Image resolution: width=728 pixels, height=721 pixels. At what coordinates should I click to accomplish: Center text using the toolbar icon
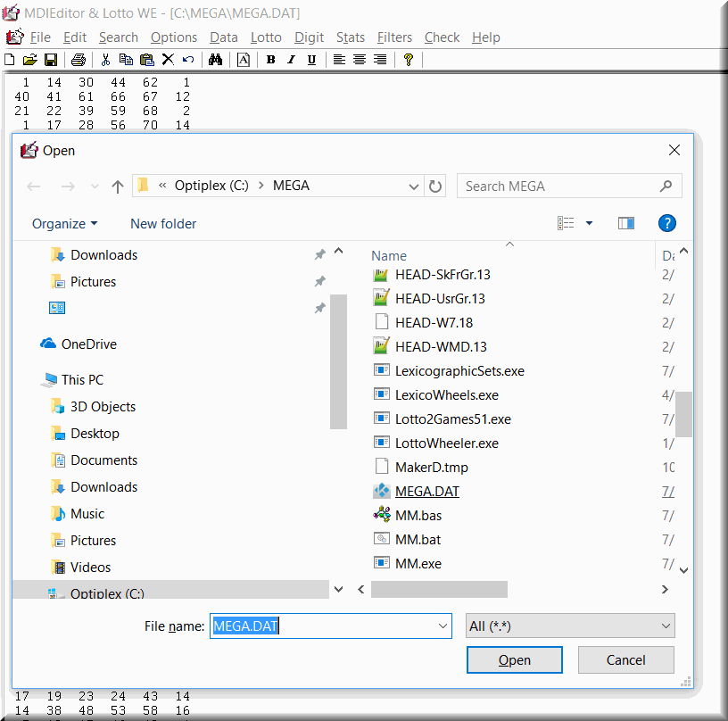(x=360, y=60)
